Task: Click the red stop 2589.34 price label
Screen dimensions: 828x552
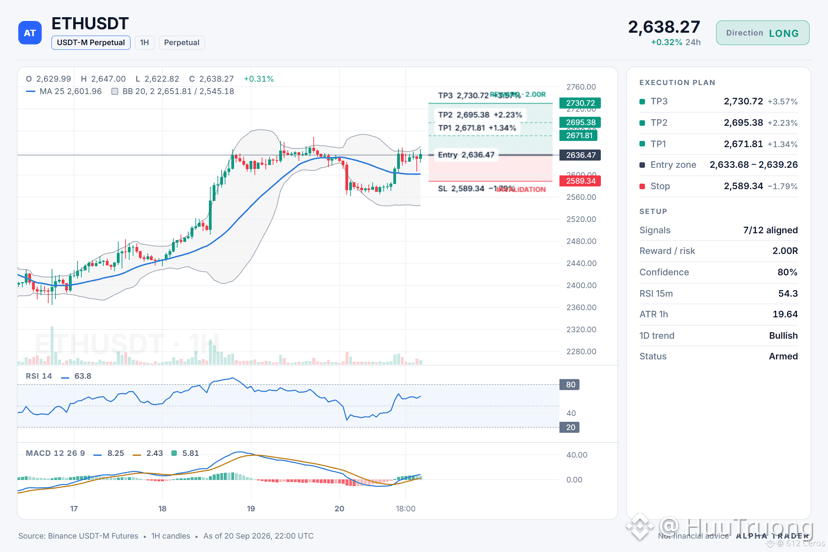Action: pos(580,181)
